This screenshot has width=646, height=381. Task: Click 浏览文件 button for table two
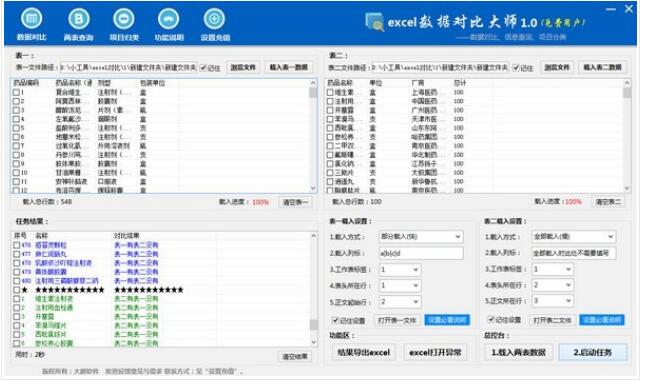point(557,67)
